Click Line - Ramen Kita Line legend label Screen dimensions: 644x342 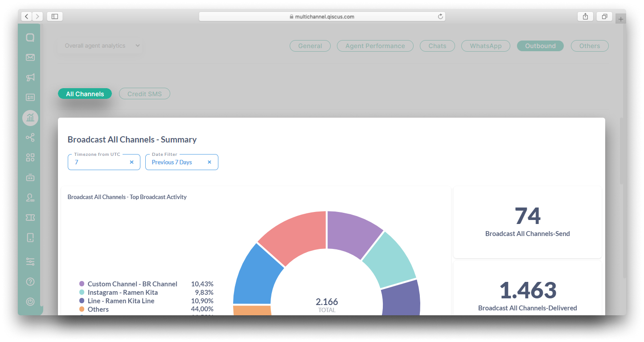click(x=121, y=301)
